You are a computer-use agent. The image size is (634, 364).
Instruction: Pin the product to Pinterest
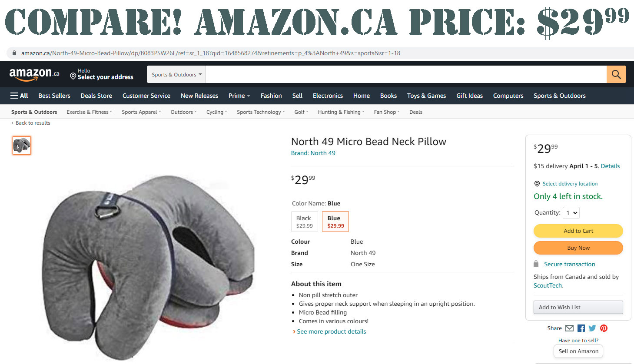(604, 328)
